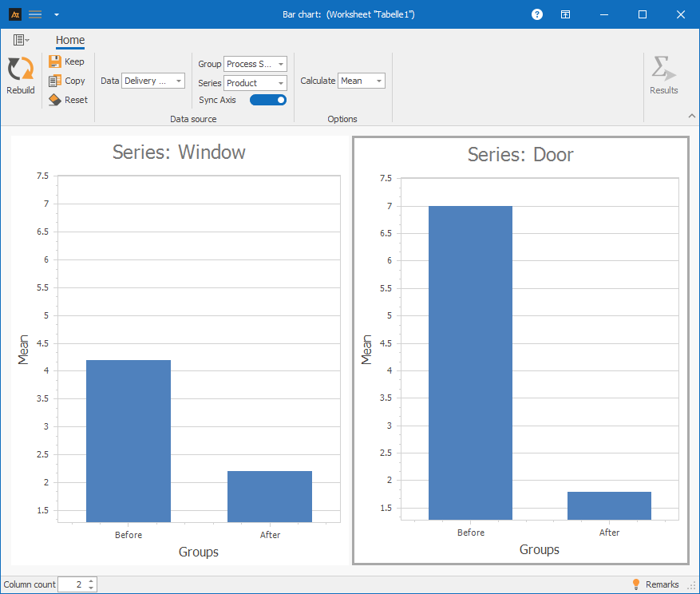The width and height of the screenshot is (700, 594).
Task: Open the Series dropdown showing Product
Action: (255, 83)
